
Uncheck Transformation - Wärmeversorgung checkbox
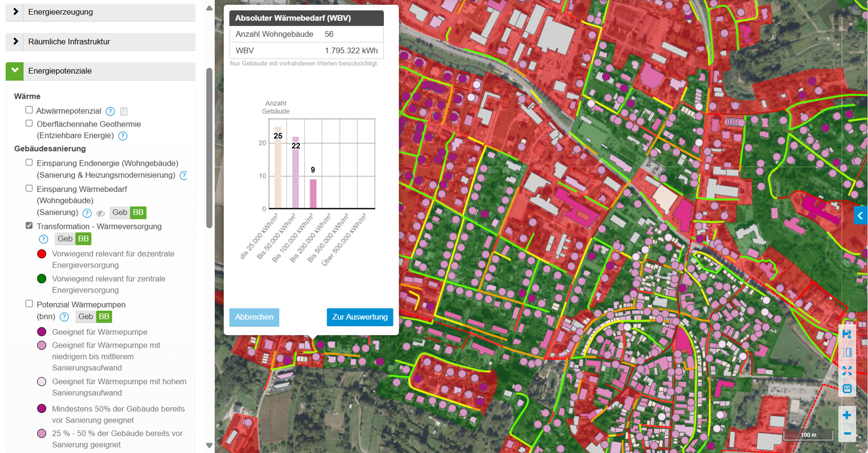[x=29, y=225]
